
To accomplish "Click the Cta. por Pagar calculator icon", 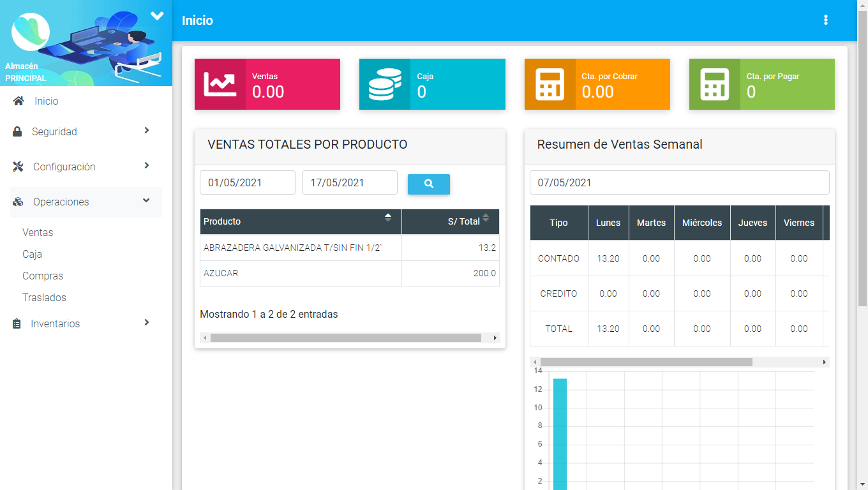I will pos(714,84).
